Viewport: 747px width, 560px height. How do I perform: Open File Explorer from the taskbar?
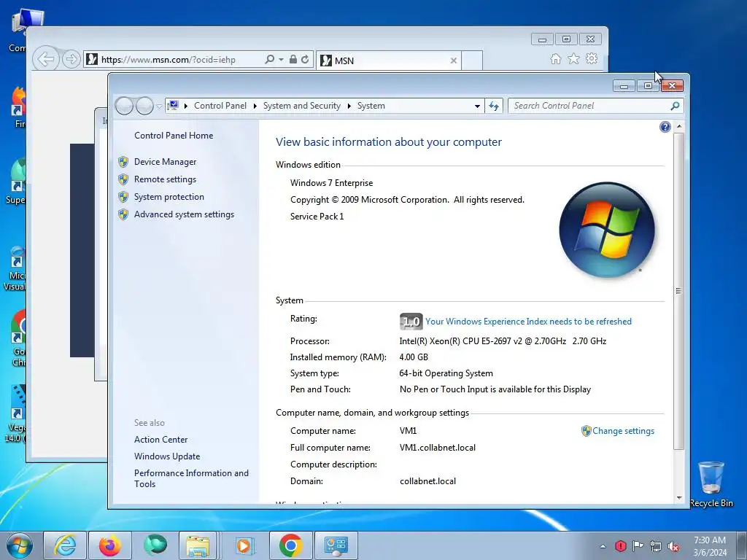point(197,545)
